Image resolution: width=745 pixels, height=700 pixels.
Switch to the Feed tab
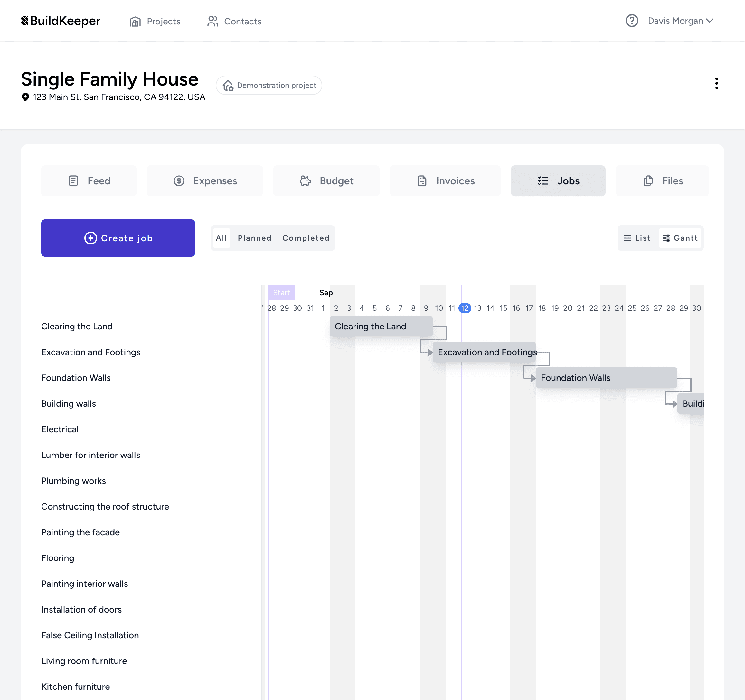89,180
